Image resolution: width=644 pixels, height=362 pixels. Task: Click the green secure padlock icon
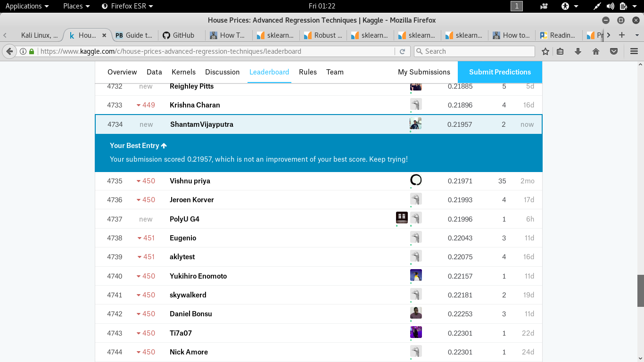pyautogui.click(x=32, y=51)
